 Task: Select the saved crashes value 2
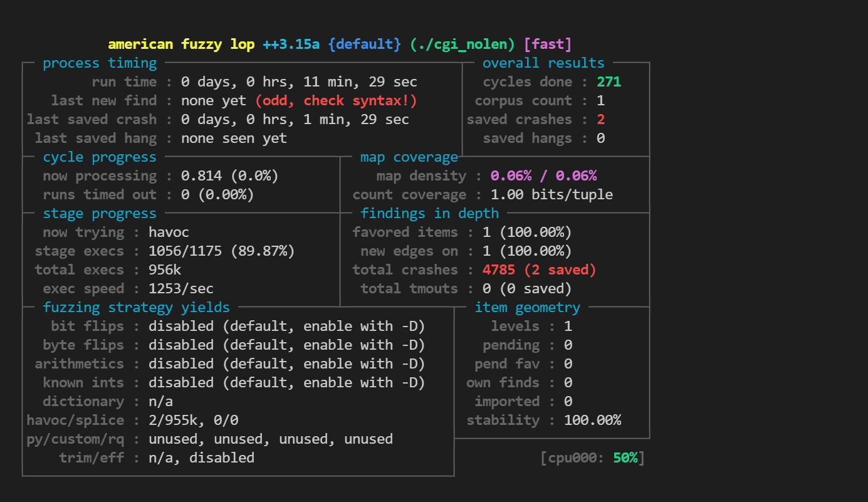[600, 120]
